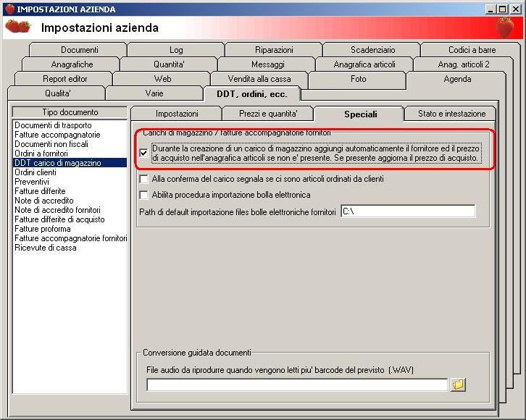Minimize the Impostazioni azienda window
This screenshot has height=420, width=526.
click(x=490, y=9)
